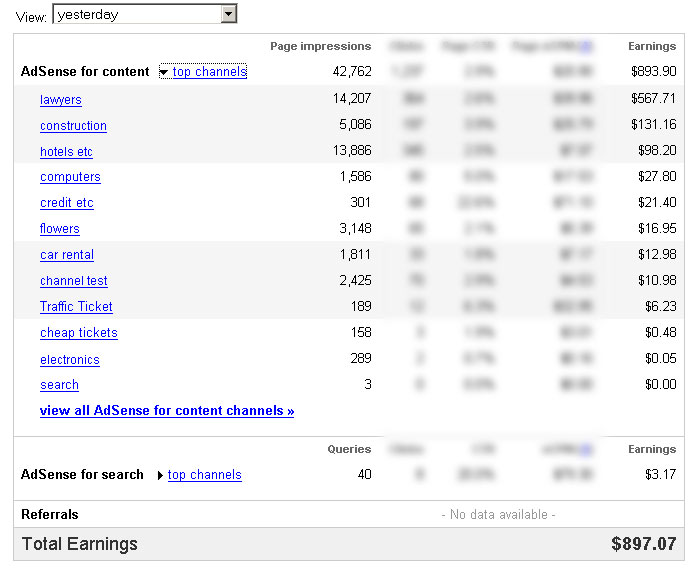
Task: Select construction earnings $131.16
Action: click(654, 124)
